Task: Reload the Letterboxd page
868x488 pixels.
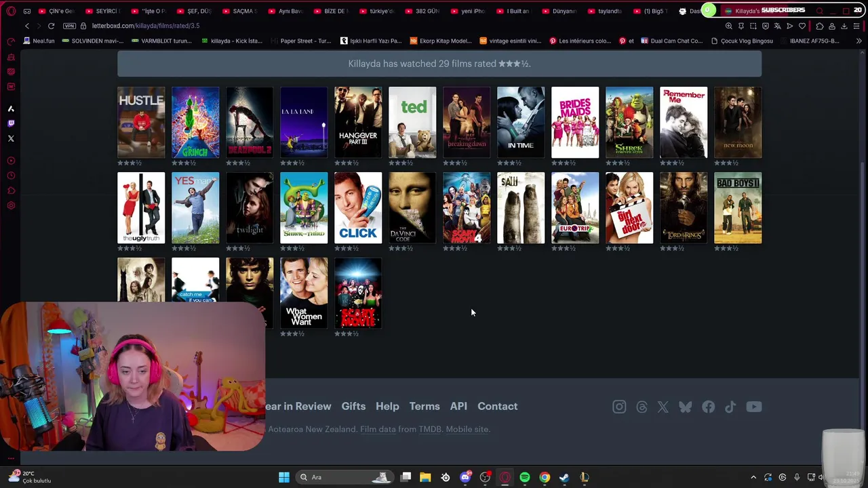Action: coord(51,26)
